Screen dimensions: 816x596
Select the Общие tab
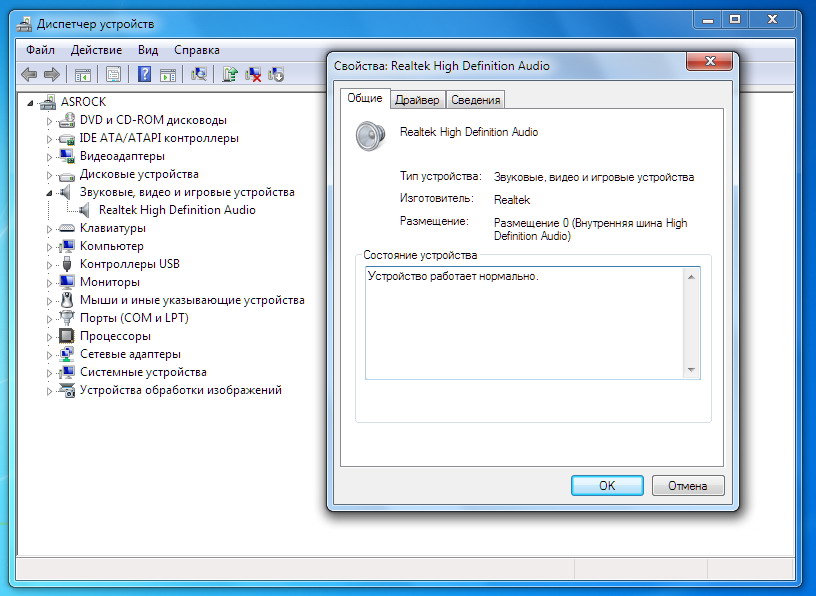[x=365, y=98]
